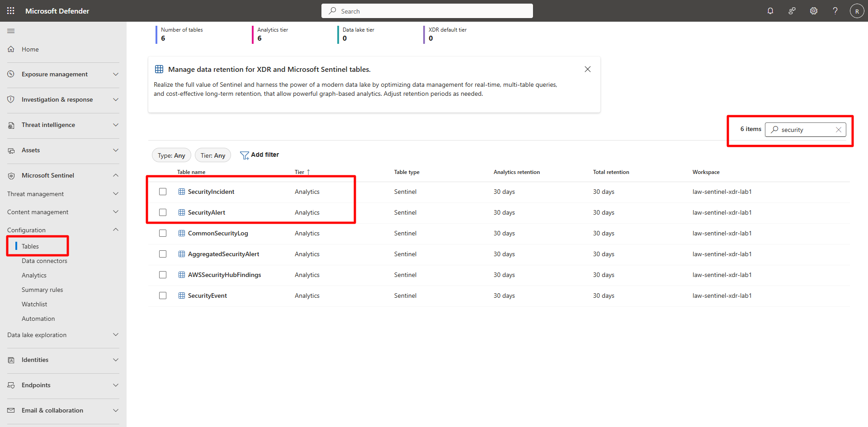This screenshot has width=868, height=427.
Task: Open the notifications bell icon
Action: [x=770, y=11]
